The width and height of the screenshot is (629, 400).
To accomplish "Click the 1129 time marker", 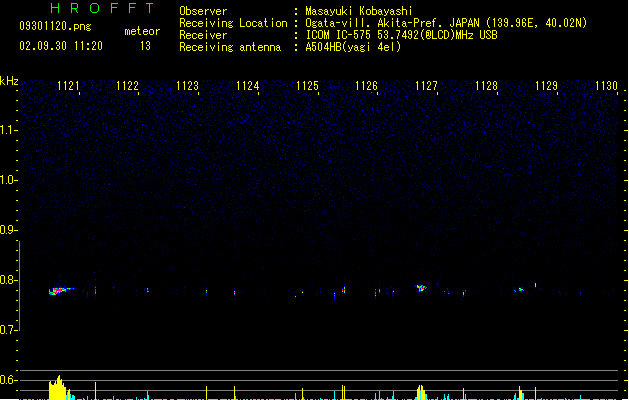I will click(546, 86).
